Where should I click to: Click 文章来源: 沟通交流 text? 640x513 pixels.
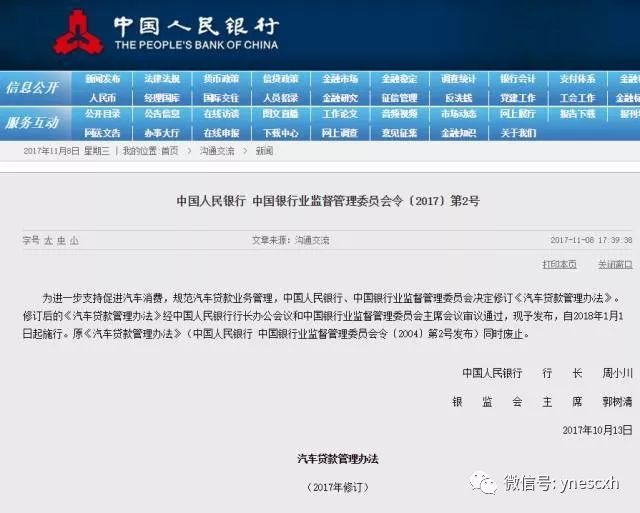291,240
